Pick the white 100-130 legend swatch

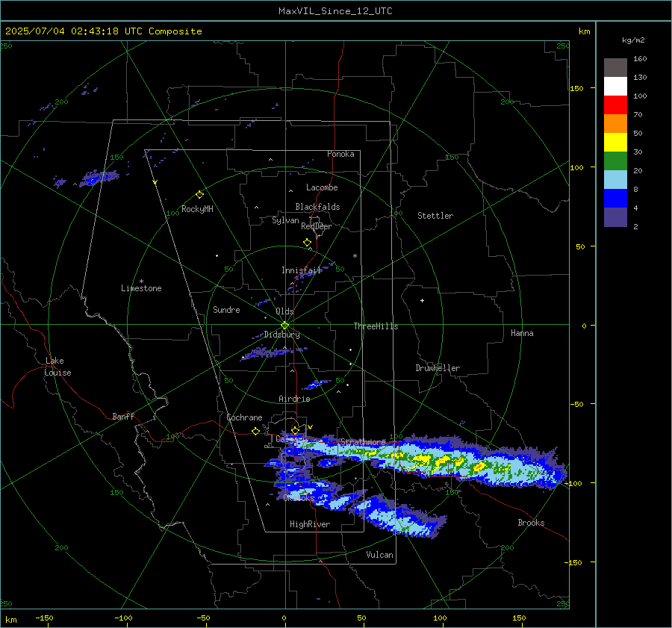coord(615,87)
